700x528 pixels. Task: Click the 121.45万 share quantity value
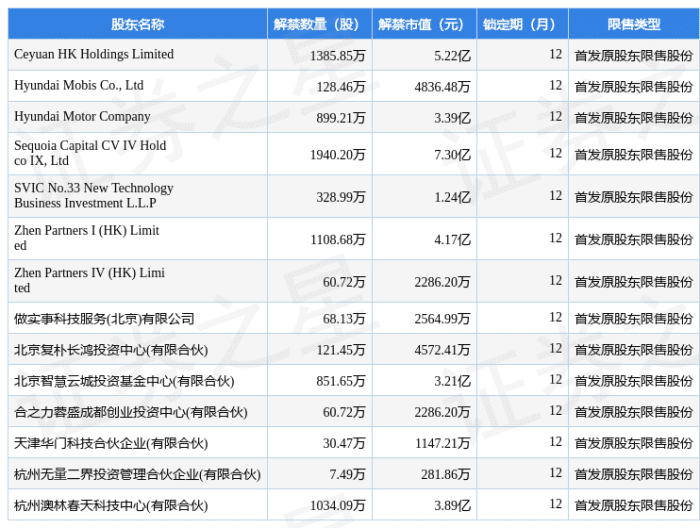coord(341,350)
